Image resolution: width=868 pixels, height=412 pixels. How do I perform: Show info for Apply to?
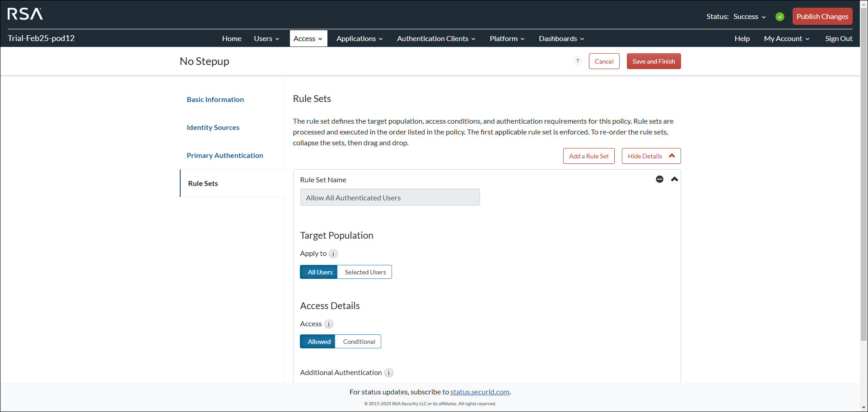(333, 254)
